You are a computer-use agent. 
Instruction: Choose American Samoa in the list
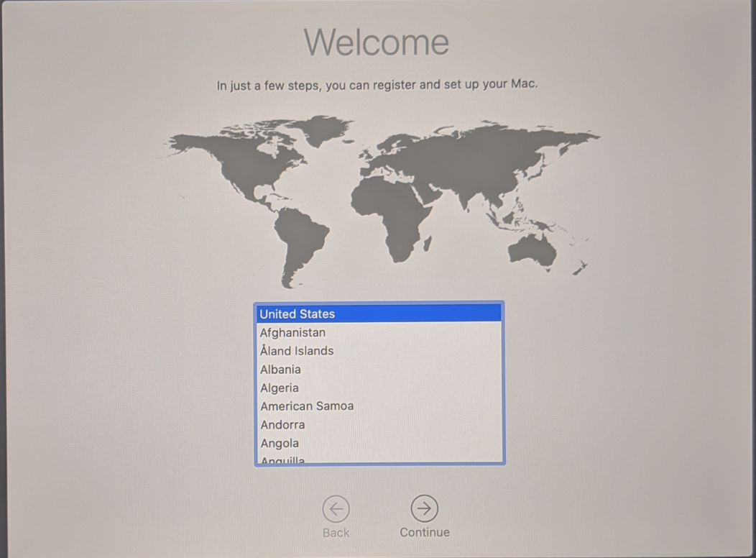tap(379, 406)
